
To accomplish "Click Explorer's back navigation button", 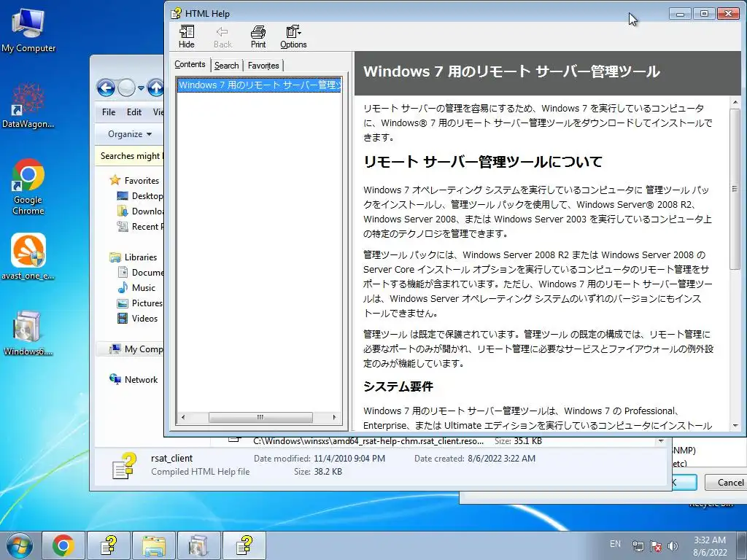I will 106,88.
